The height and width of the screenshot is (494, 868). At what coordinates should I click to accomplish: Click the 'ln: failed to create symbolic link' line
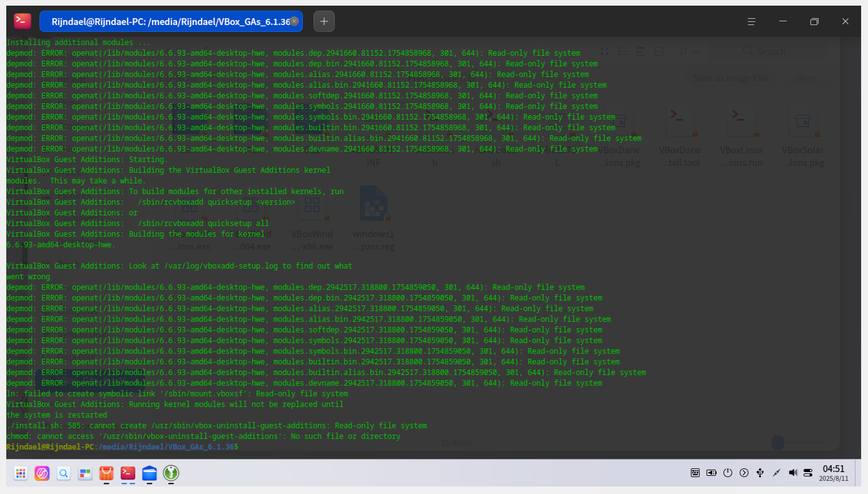177,394
